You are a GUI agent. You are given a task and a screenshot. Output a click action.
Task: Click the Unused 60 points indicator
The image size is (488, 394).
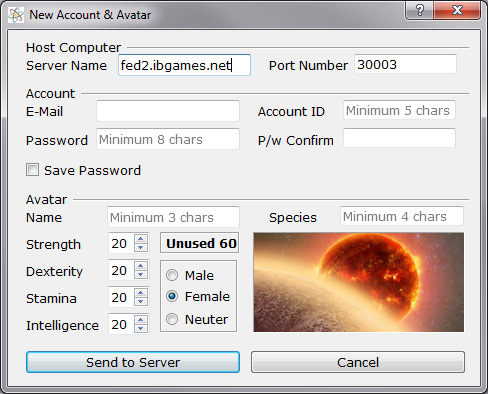pos(200,243)
